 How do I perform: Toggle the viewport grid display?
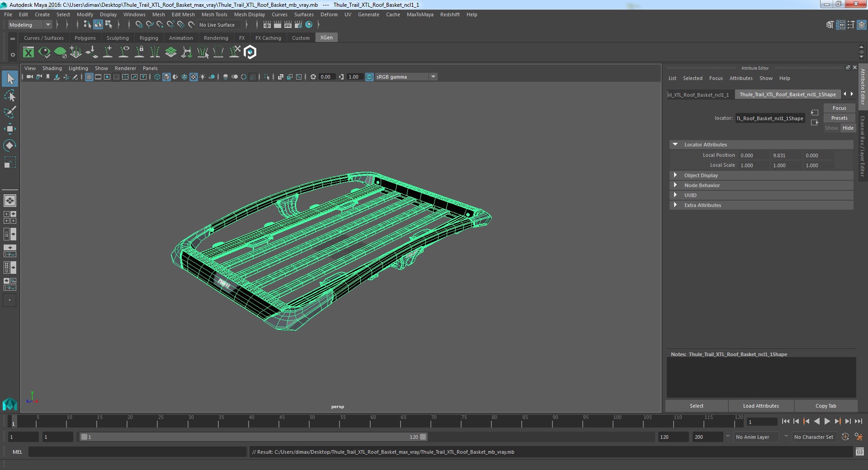pos(89,77)
